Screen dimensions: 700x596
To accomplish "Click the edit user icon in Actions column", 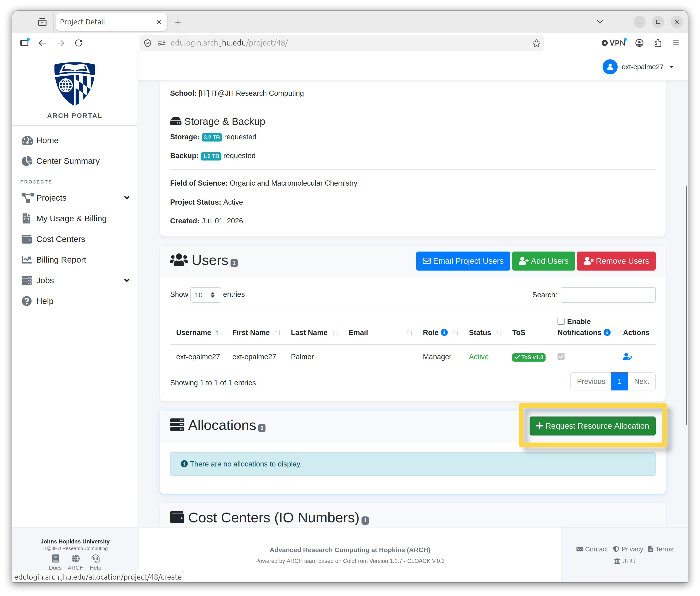I will click(x=627, y=357).
